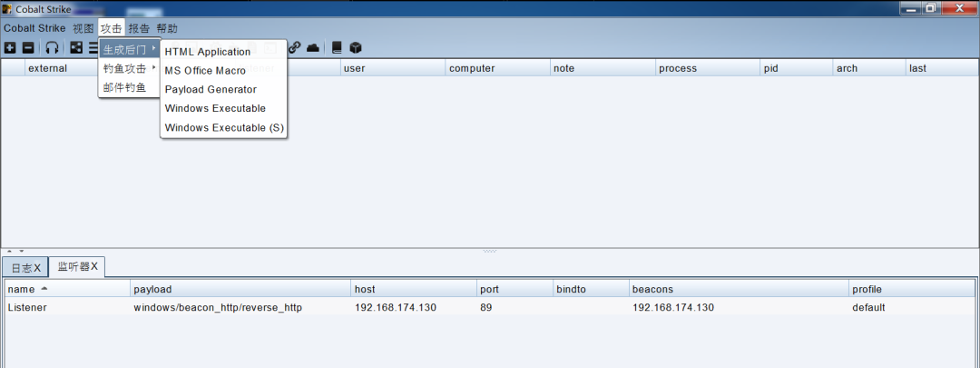Click the cloud icon in the toolbar
This screenshot has width=980, height=368.
pos(312,47)
